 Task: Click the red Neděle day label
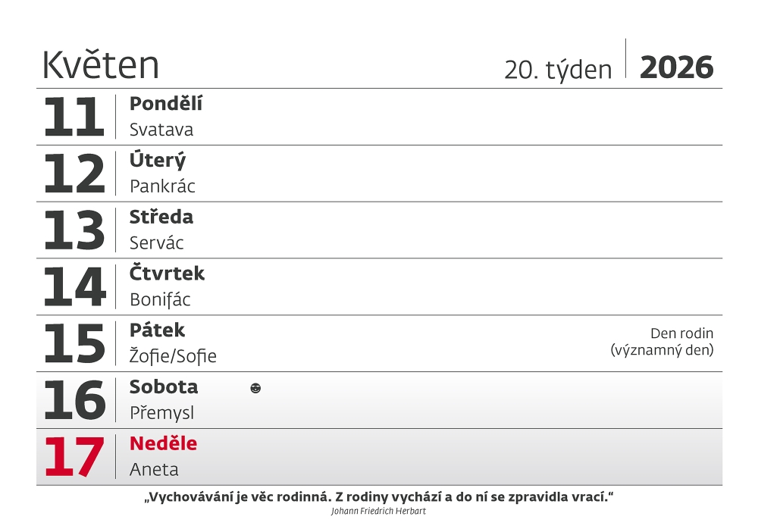click(163, 443)
